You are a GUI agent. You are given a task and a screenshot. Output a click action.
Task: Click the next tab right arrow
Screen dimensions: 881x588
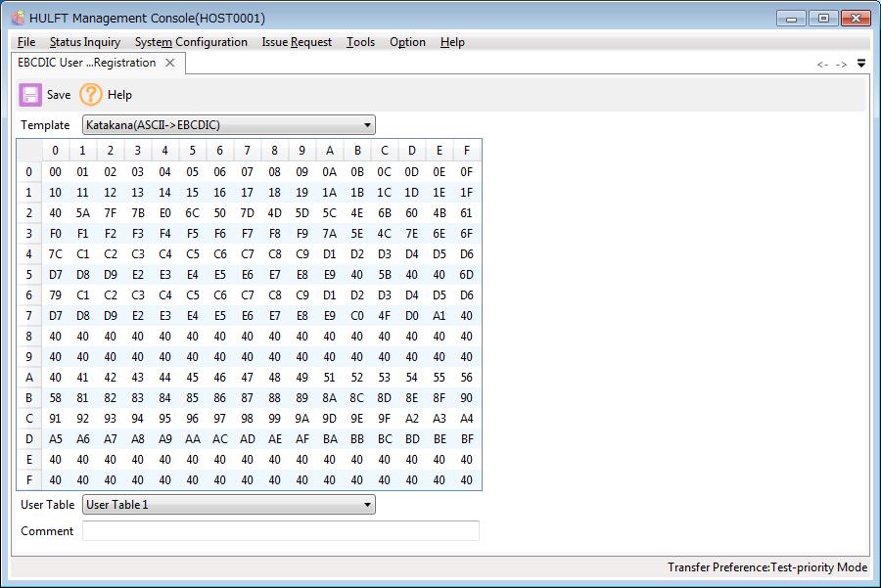coord(841,65)
